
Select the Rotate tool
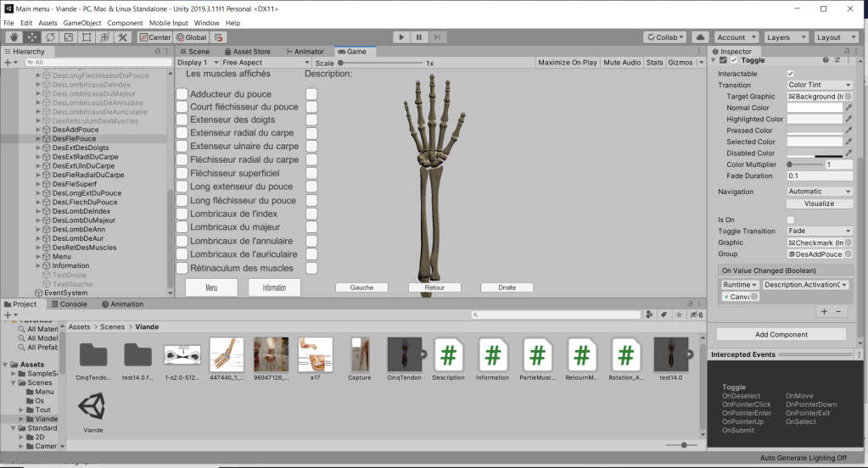pos(50,37)
